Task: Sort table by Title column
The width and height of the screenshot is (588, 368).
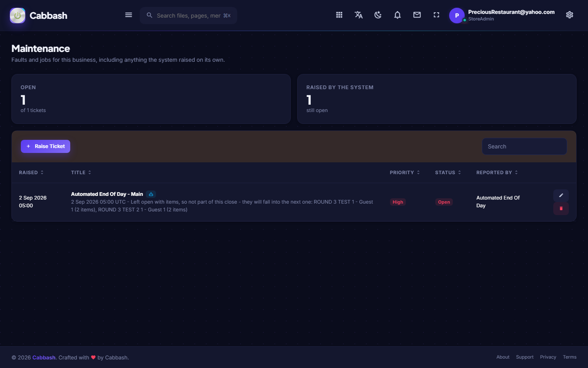Action: click(81, 173)
